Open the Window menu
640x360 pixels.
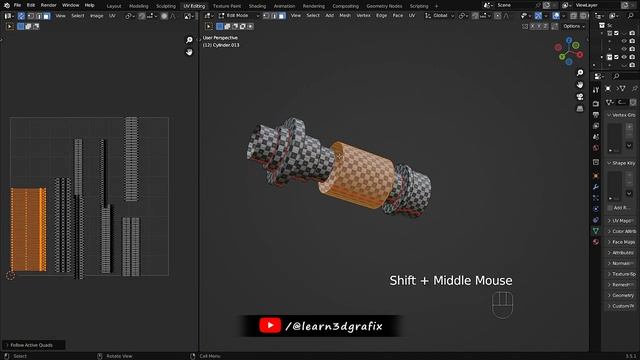point(71,5)
